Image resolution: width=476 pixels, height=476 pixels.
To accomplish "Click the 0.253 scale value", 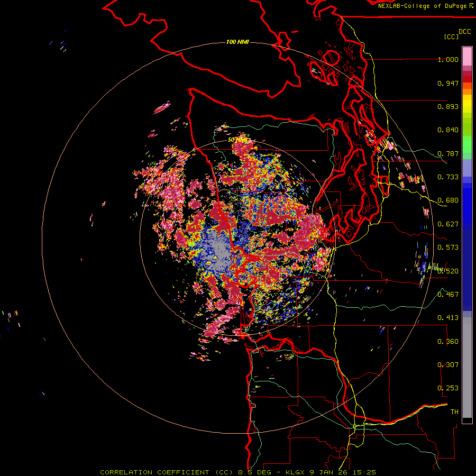I will tap(448, 388).
